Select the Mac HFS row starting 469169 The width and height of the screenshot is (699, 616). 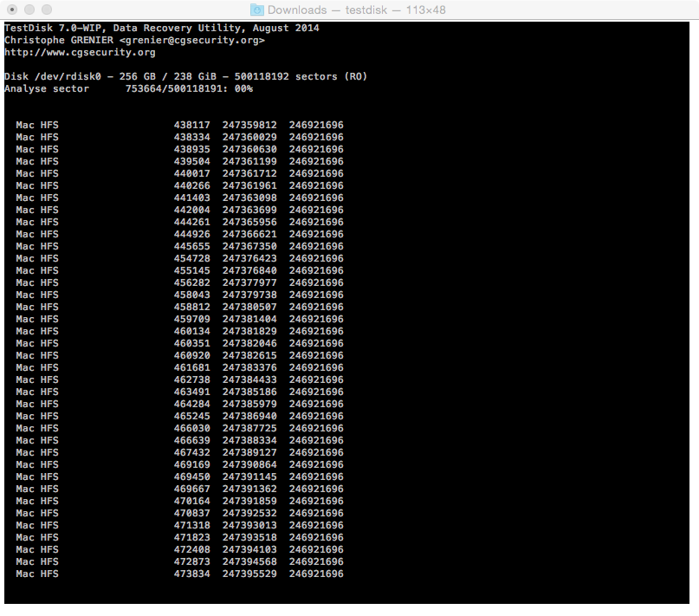click(179, 464)
